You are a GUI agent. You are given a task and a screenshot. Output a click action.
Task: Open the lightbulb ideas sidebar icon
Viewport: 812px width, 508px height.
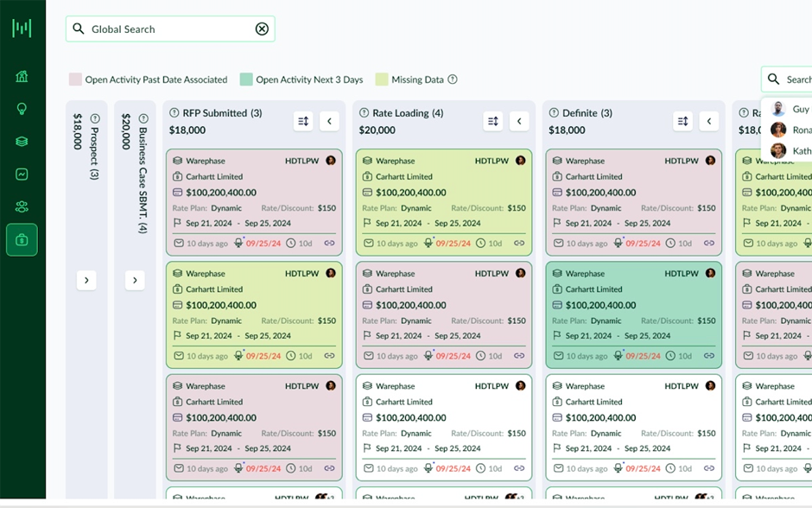(x=22, y=109)
